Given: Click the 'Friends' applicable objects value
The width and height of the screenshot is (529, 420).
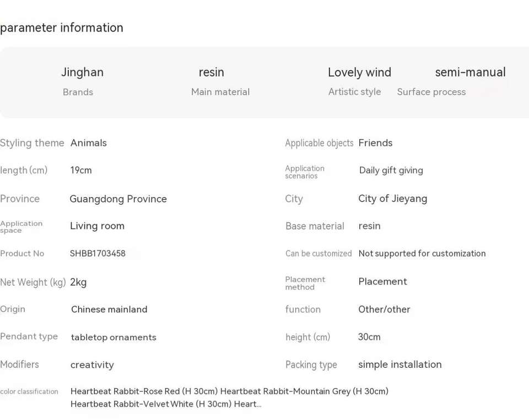Looking at the screenshot, I should (x=375, y=143).
